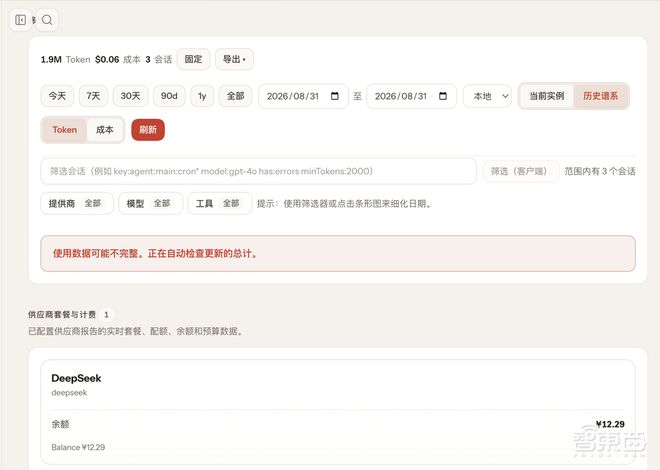
Task: Open end date calendar picker icon
Action: pyautogui.click(x=443, y=96)
